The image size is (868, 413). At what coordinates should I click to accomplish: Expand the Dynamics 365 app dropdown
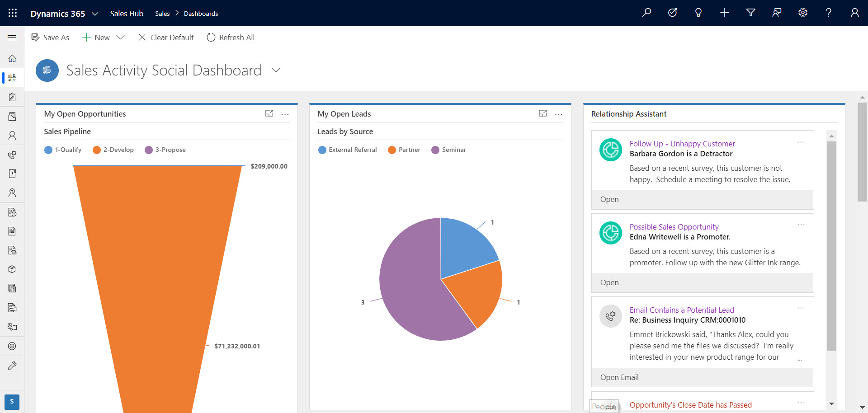pos(95,14)
